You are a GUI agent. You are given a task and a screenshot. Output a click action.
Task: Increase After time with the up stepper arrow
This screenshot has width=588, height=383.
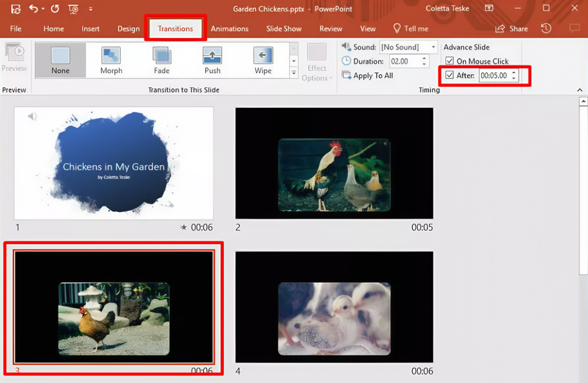[514, 72]
